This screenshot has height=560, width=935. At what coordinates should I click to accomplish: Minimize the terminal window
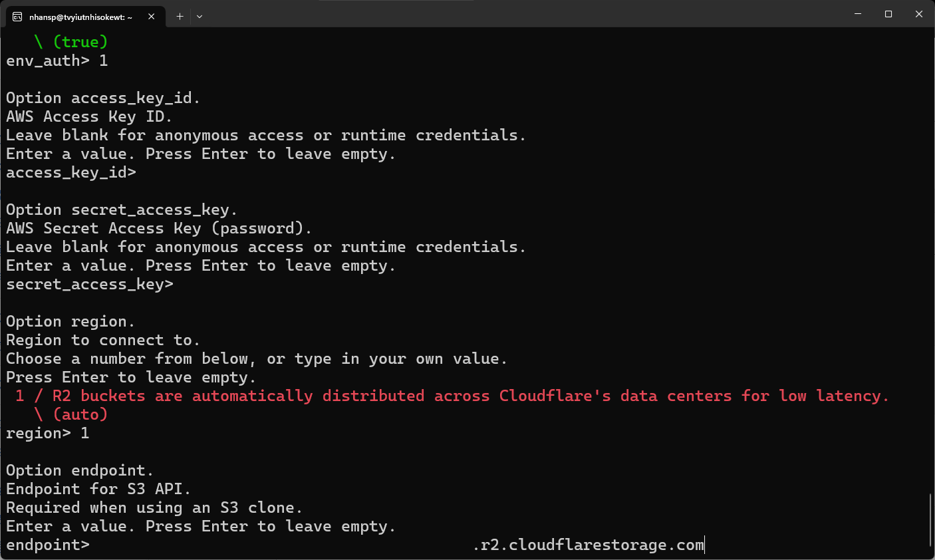click(858, 14)
